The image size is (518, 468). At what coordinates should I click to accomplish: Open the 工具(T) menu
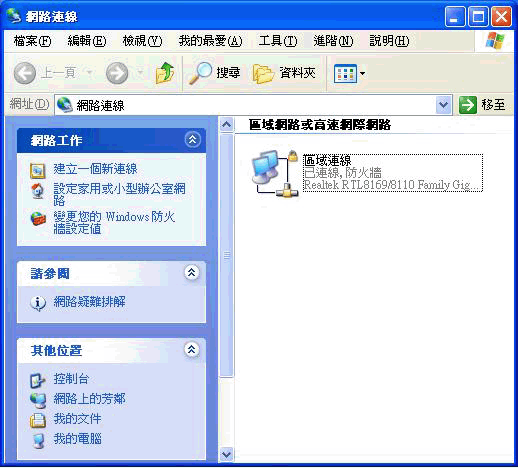pyautogui.click(x=278, y=41)
